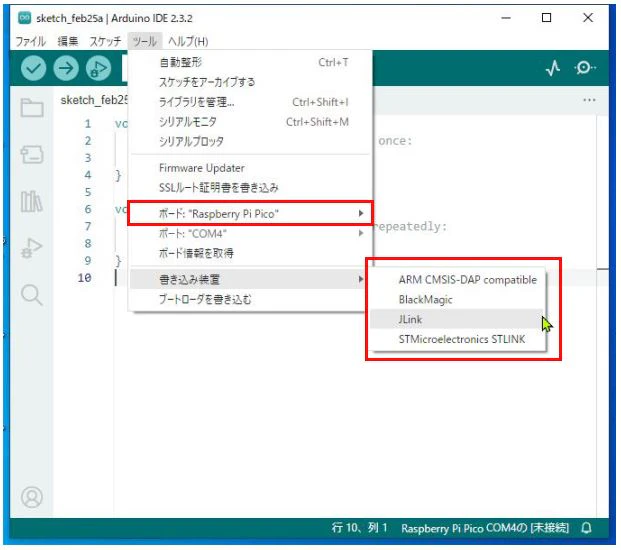Viewport: 621px width, 550px height.
Task: Open the Search sidebar icon
Action: [32, 295]
